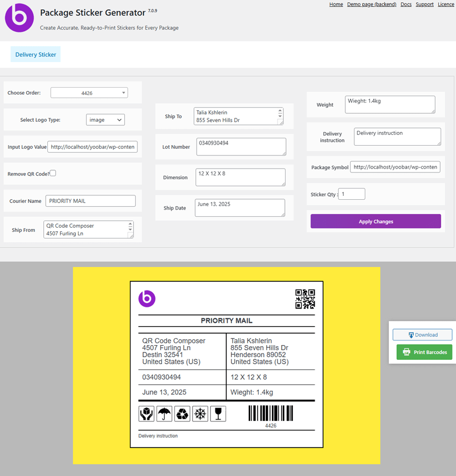The width and height of the screenshot is (456, 476).
Task: Increase Ship To field with its stepper arrows
Action: click(x=280, y=113)
